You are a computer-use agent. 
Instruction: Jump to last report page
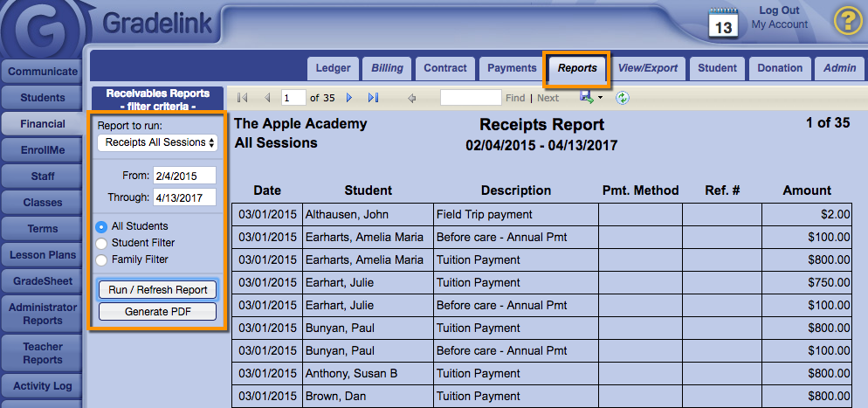[374, 98]
